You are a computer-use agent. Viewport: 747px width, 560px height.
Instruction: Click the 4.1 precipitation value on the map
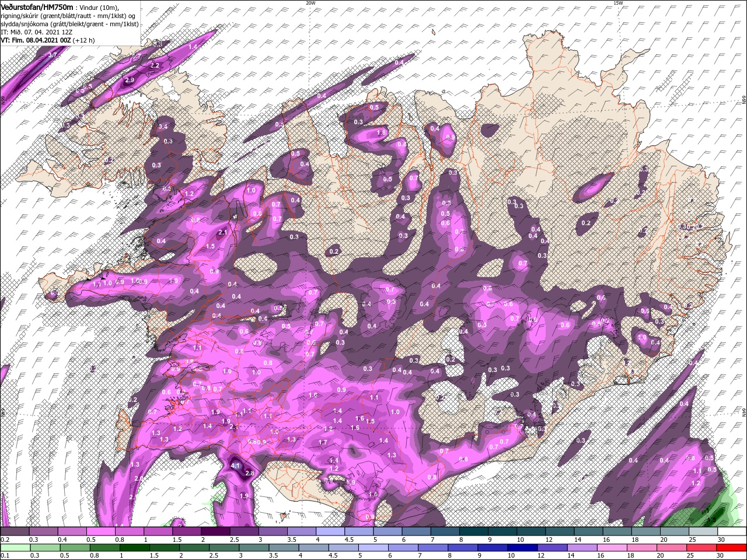[236, 466]
